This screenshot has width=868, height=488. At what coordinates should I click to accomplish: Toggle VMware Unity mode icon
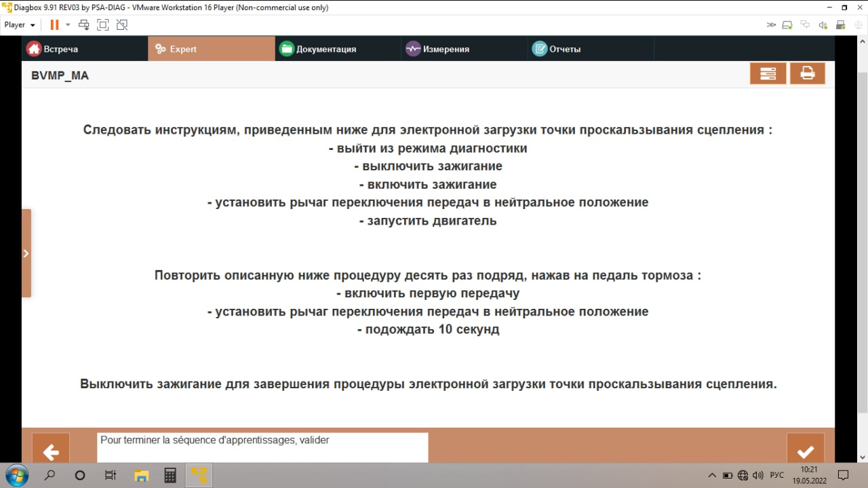click(122, 24)
